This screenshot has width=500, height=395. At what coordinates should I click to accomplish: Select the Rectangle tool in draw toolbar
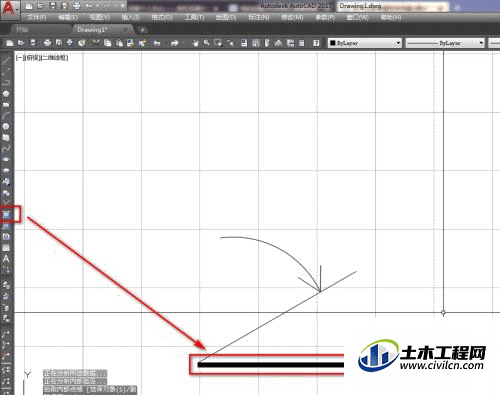pyautogui.click(x=6, y=105)
